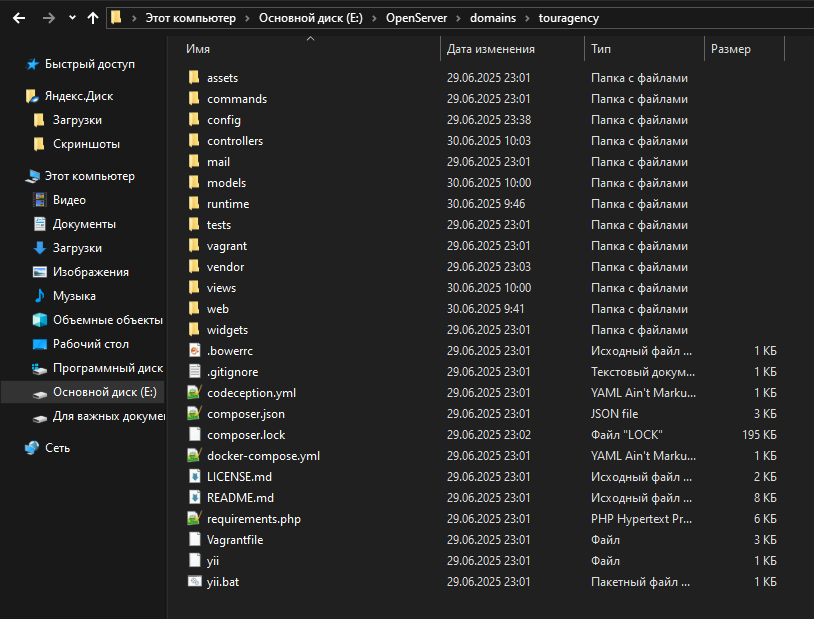Click the Quick Access star icon
Image resolution: width=814 pixels, height=619 pixels.
(32, 64)
